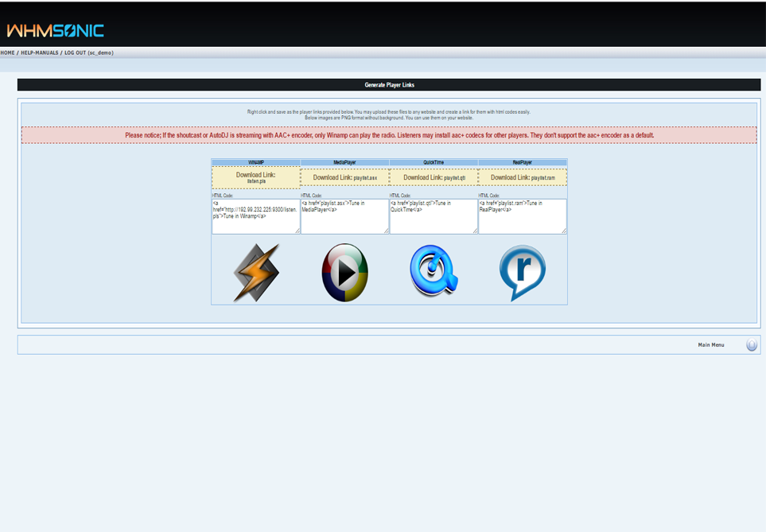Click the WHMSonic logo

pyautogui.click(x=55, y=31)
